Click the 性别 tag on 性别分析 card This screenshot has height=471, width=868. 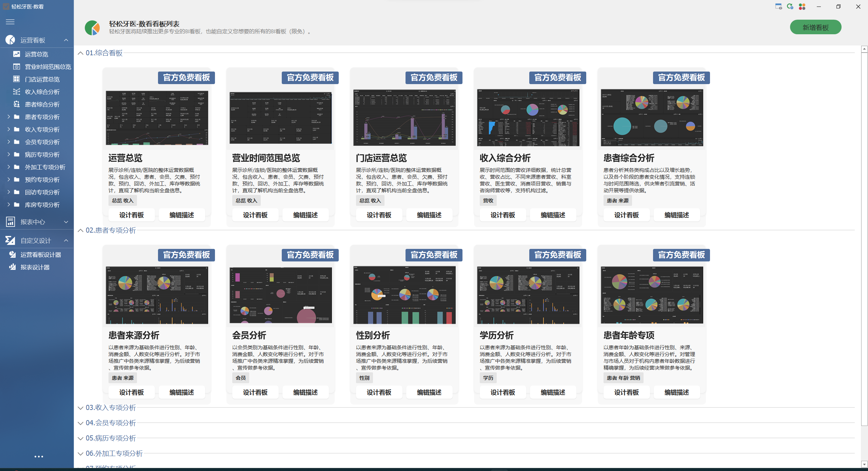[364, 378]
